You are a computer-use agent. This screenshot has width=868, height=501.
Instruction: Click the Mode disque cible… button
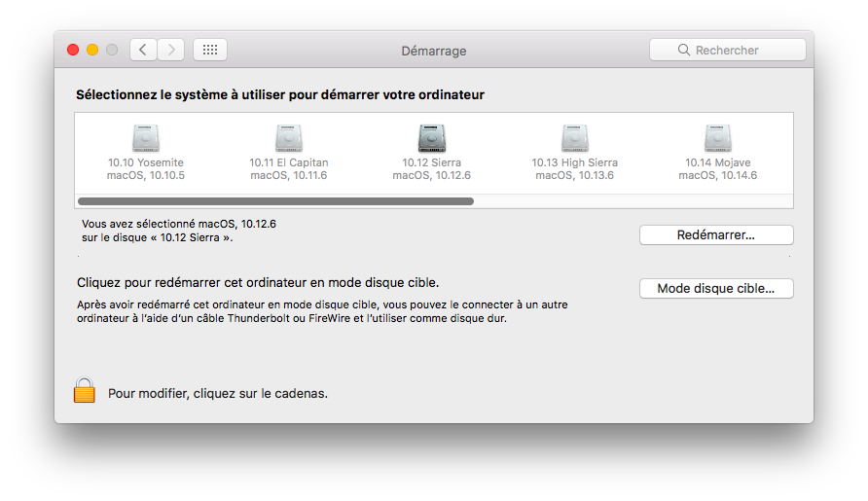pyautogui.click(x=716, y=288)
